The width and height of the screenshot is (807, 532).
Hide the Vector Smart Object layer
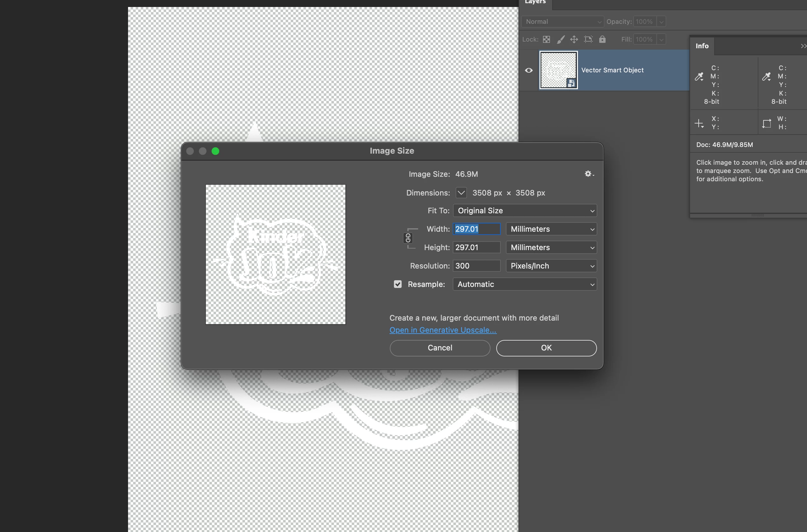pos(529,70)
